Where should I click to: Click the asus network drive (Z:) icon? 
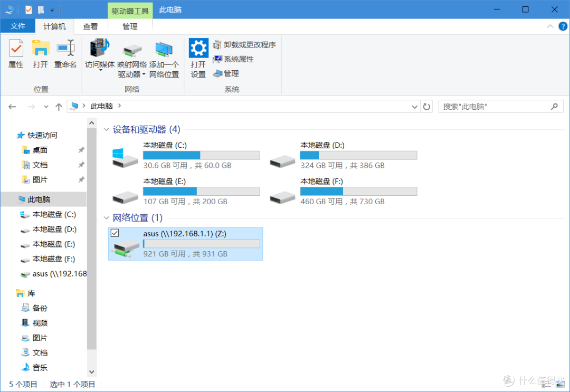(126, 248)
